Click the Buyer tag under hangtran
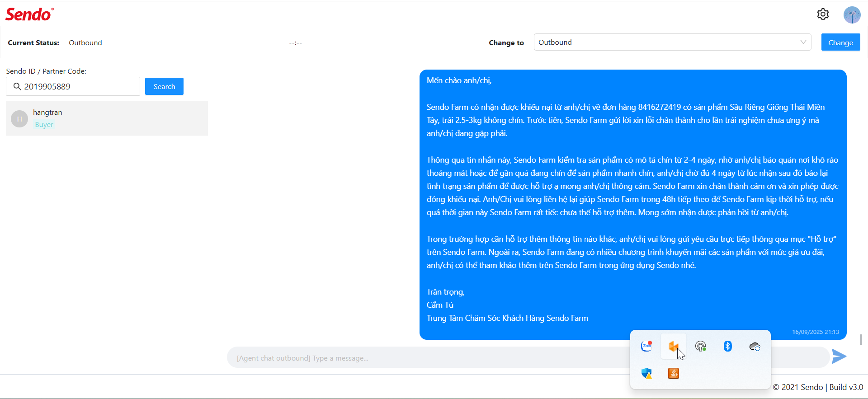The image size is (868, 399). click(x=44, y=125)
